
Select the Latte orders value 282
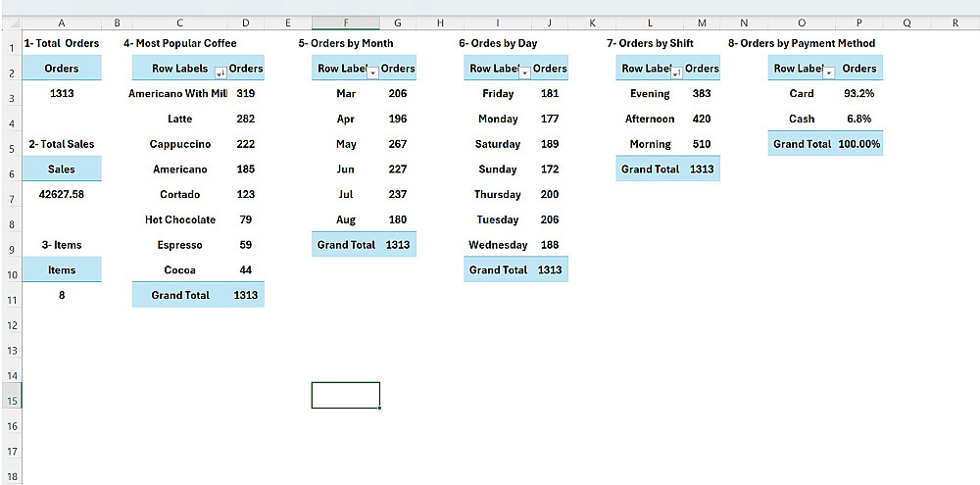pos(246,119)
